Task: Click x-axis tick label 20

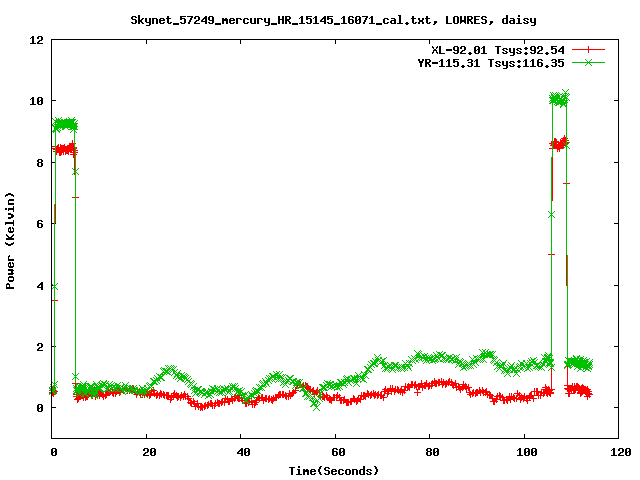Action: tap(149, 452)
